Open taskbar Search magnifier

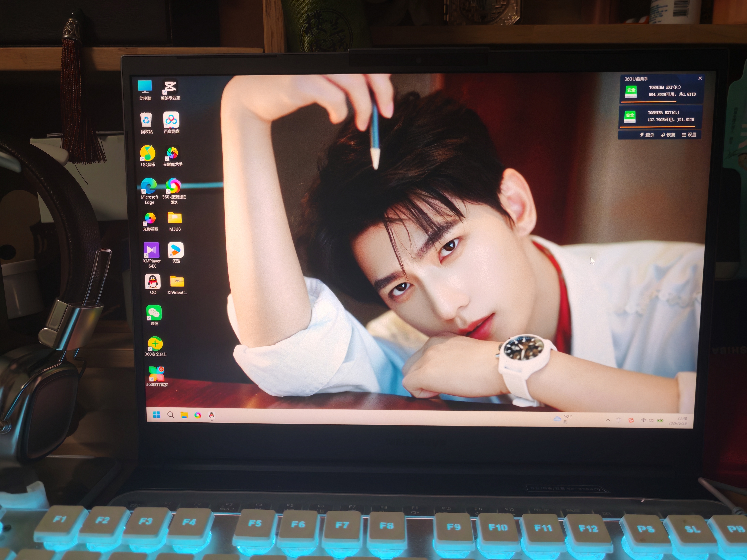(171, 415)
